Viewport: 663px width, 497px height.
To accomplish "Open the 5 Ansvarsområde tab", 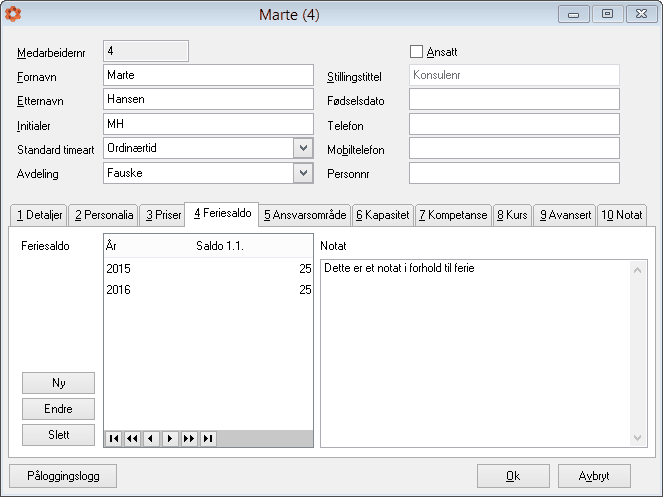I will [305, 215].
